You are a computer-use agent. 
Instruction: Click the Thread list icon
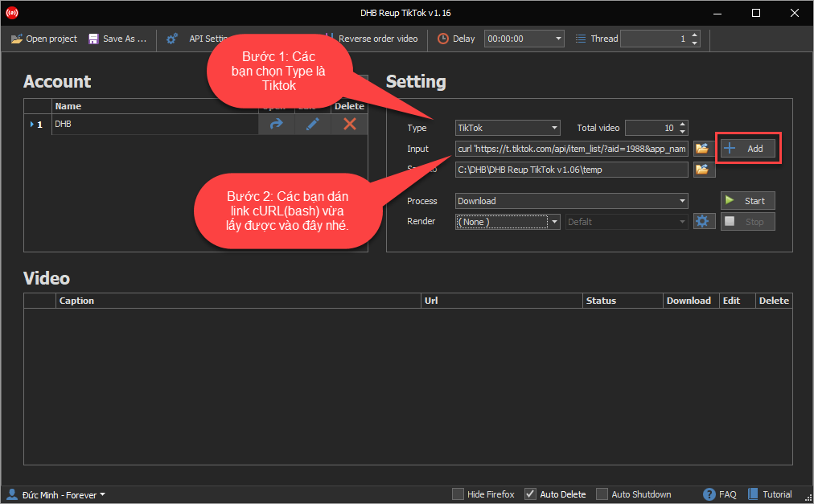coord(581,39)
